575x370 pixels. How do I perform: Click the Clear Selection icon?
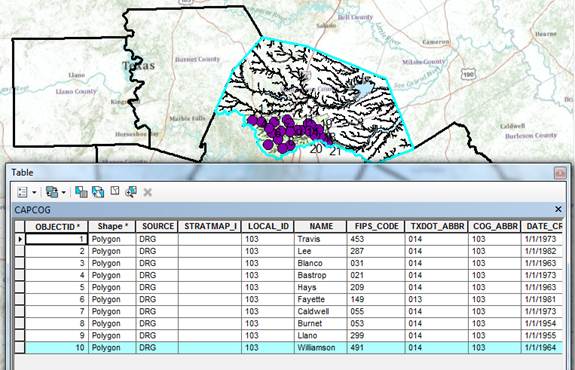[x=115, y=191]
